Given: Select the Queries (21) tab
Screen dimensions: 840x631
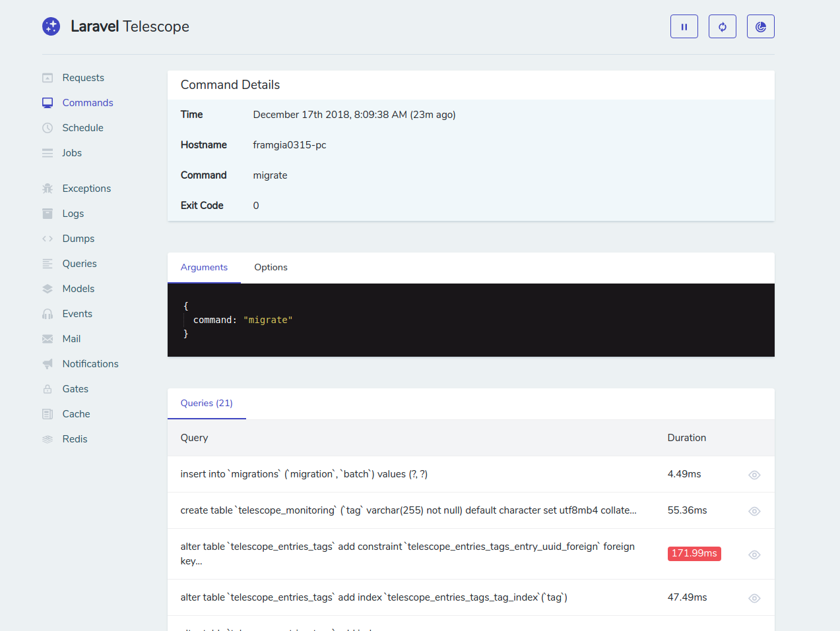Looking at the screenshot, I should [x=207, y=404].
